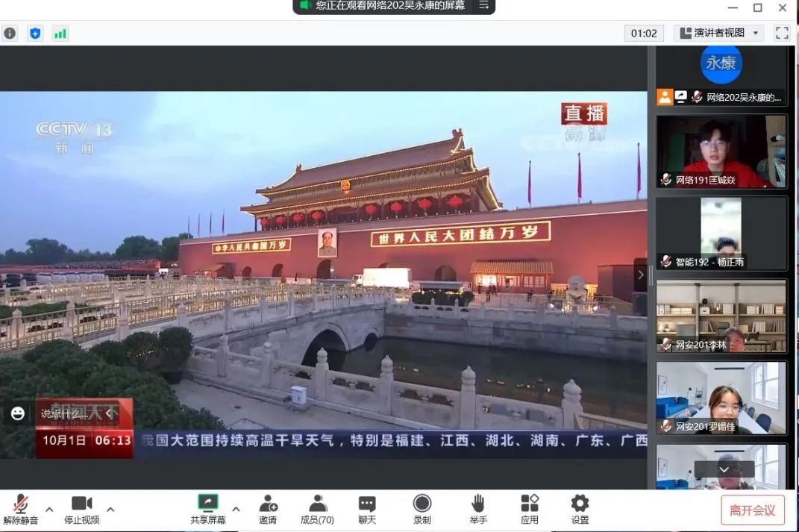Show the 成员(70) member list

point(318,509)
